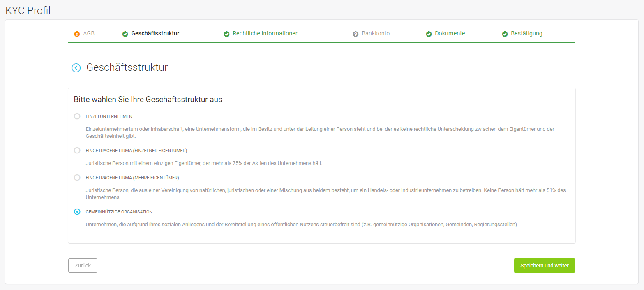Image resolution: width=644 pixels, height=290 pixels.
Task: Select the EINZELUNTERNEHMEN radio button
Action: tap(77, 116)
